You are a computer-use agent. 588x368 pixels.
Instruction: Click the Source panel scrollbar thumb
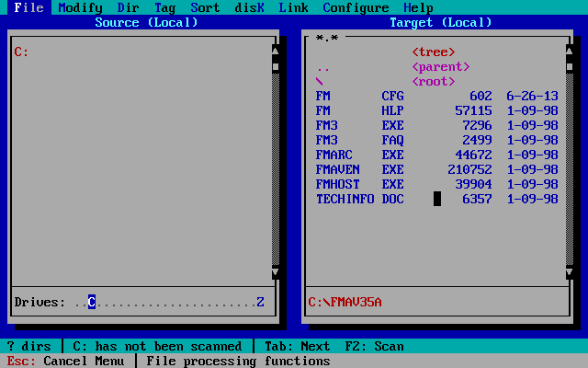(x=276, y=66)
